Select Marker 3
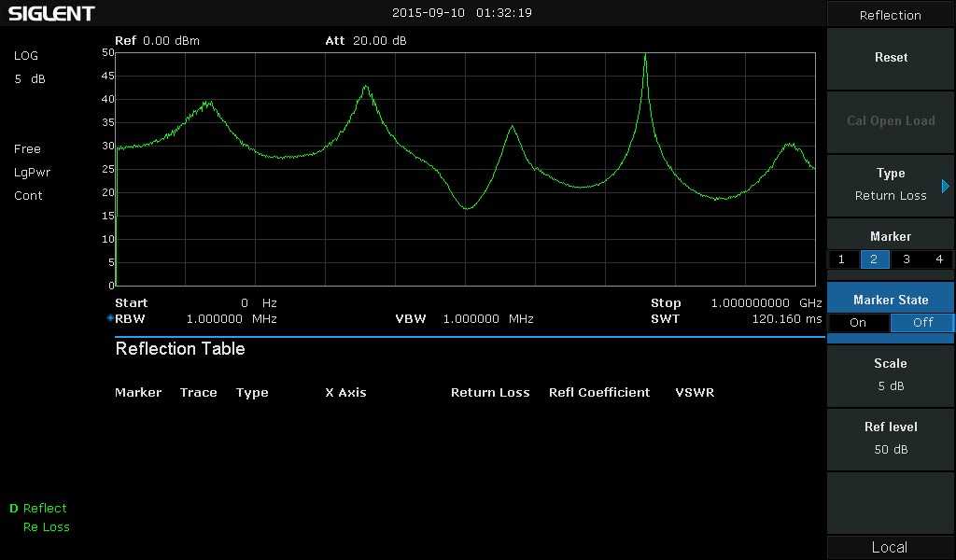 [907, 259]
